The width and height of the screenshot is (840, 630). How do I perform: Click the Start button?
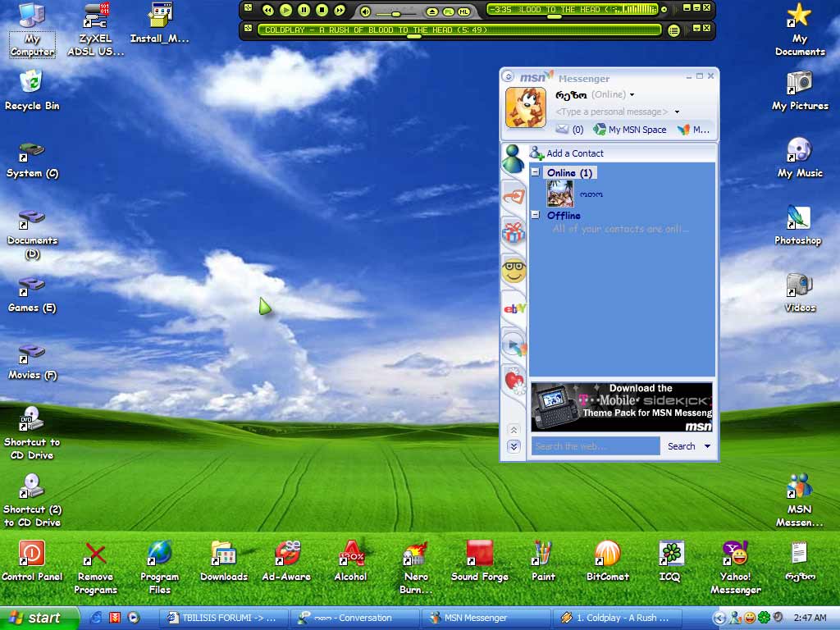tap(39, 618)
